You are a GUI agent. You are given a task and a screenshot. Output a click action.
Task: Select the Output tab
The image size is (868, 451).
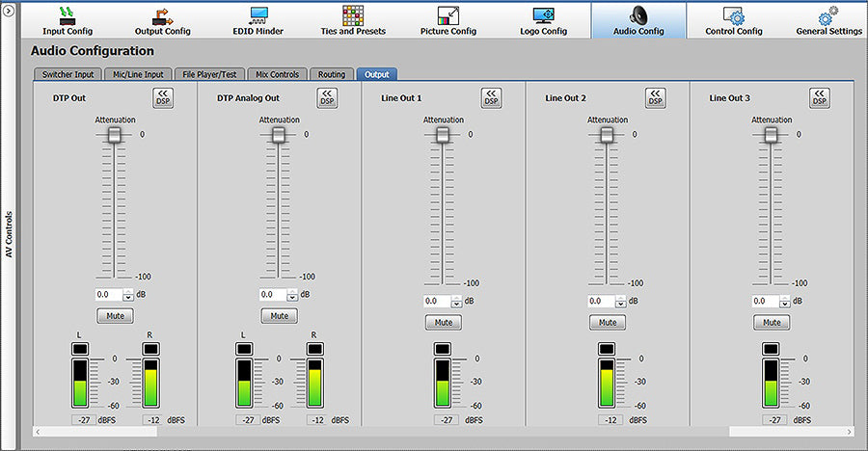pyautogui.click(x=376, y=74)
